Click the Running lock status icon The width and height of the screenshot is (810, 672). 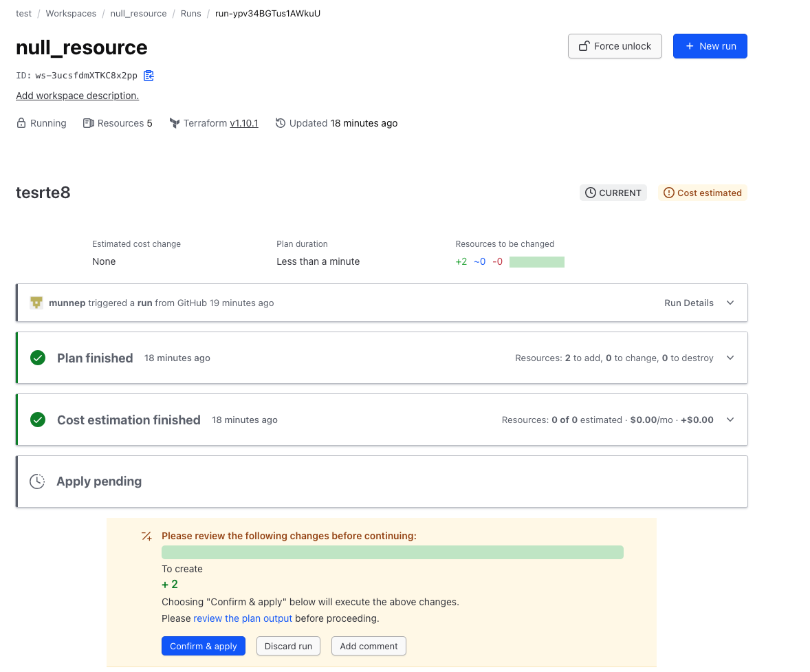coord(21,123)
